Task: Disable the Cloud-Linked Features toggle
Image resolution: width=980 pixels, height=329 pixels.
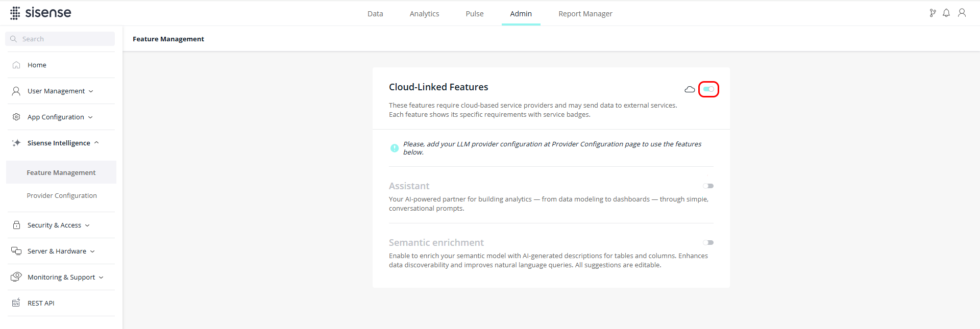Action: 708,89
